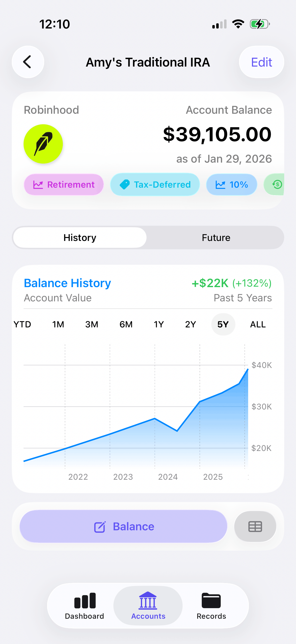
Task: Tap the Robinhood feather logo
Action: click(43, 144)
